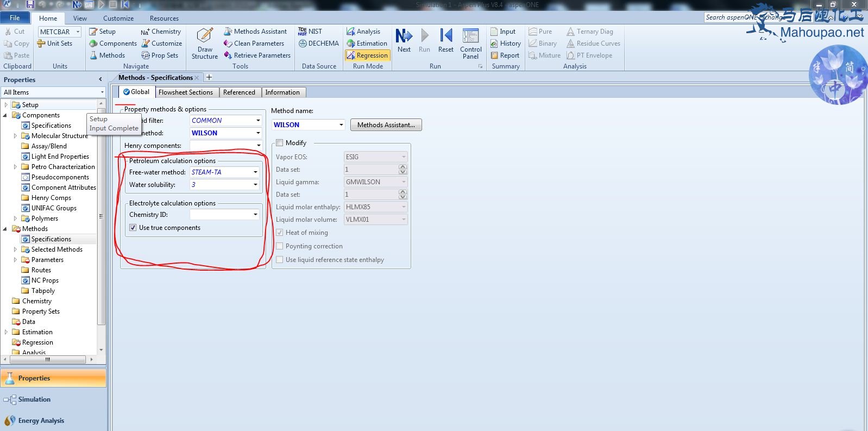Click Retrieve Parameters tool
The width and height of the screenshot is (868, 431).
click(x=257, y=55)
